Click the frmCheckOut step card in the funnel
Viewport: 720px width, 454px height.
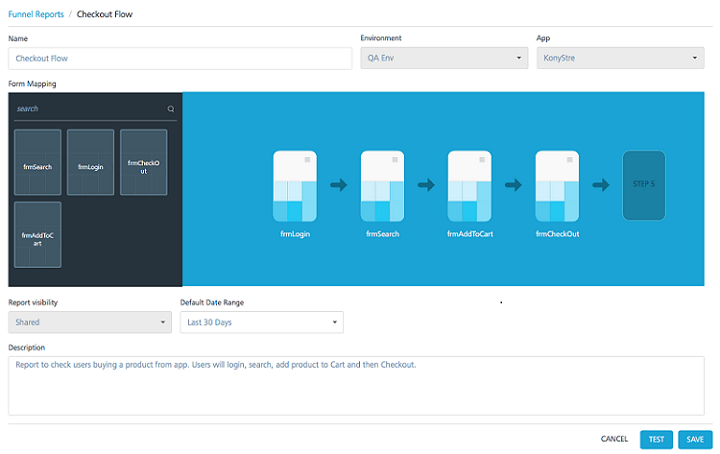[x=557, y=186]
